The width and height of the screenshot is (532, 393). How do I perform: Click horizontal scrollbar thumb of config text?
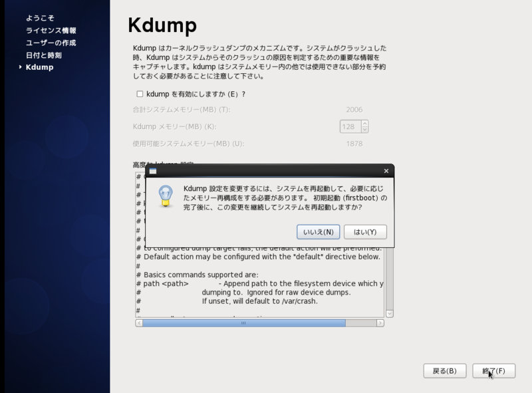[244, 323]
